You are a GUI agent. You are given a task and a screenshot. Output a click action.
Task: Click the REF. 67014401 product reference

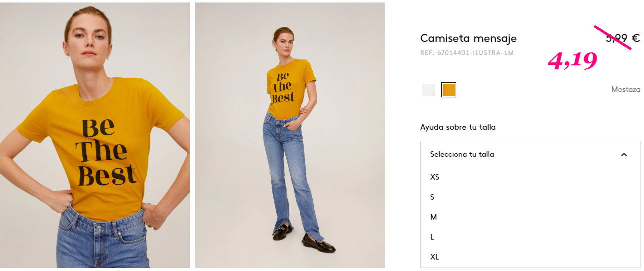[467, 53]
